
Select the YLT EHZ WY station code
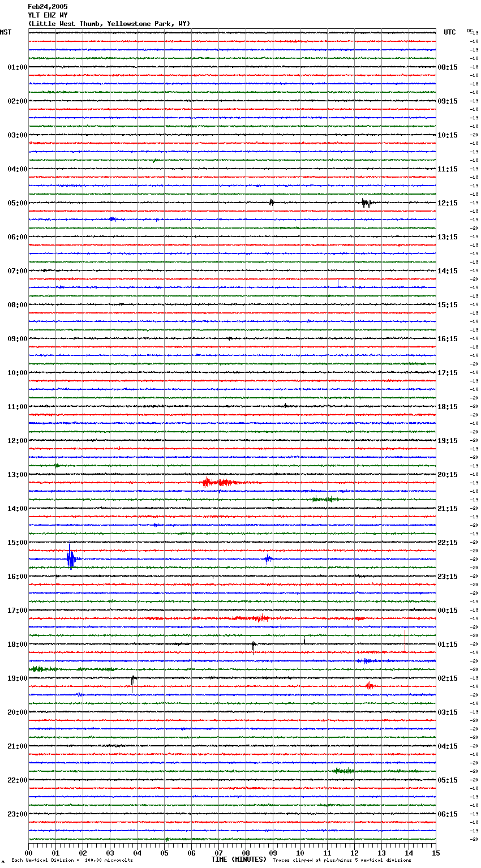coord(48,15)
